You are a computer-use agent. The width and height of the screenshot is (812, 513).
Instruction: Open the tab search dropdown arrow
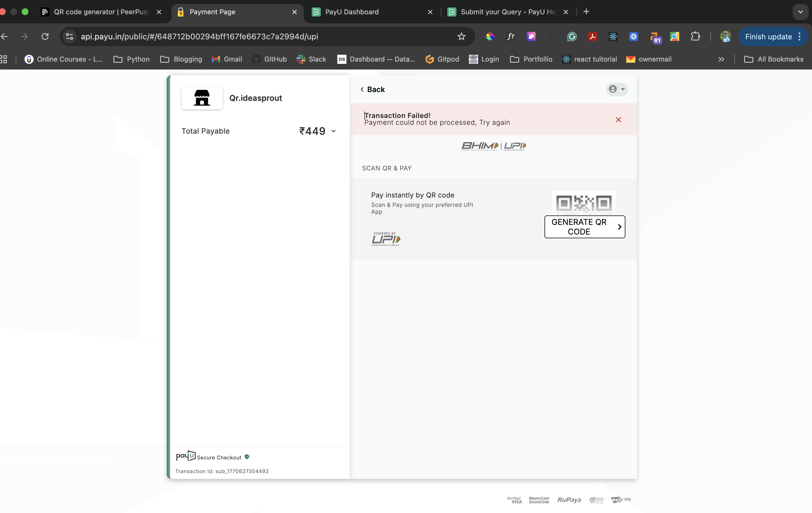[x=800, y=12]
